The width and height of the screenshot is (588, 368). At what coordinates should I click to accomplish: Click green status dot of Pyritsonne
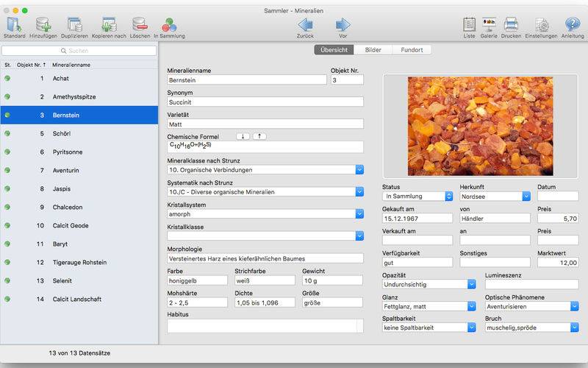click(7, 152)
